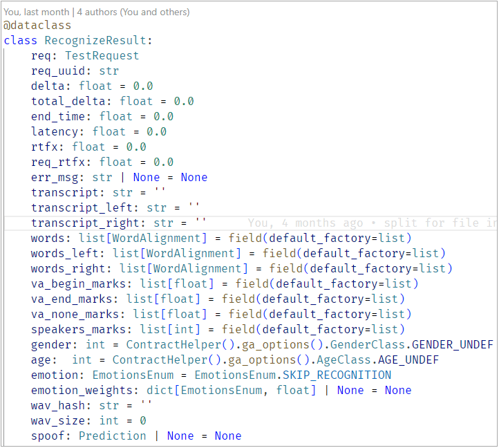Click the AGE_UNDEF constant

(x=408, y=360)
